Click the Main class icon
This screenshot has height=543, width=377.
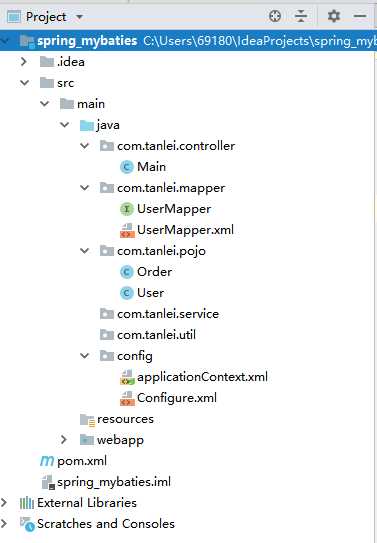tap(127, 167)
